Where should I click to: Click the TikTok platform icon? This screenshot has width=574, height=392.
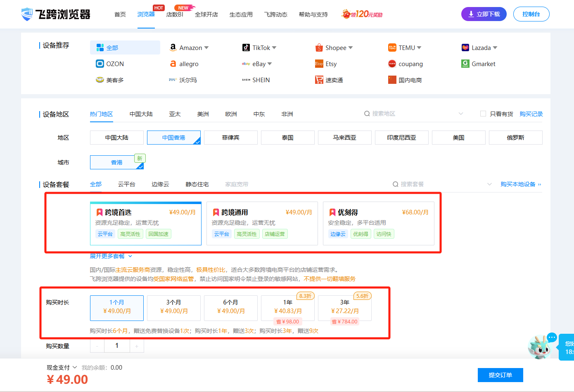pos(246,48)
